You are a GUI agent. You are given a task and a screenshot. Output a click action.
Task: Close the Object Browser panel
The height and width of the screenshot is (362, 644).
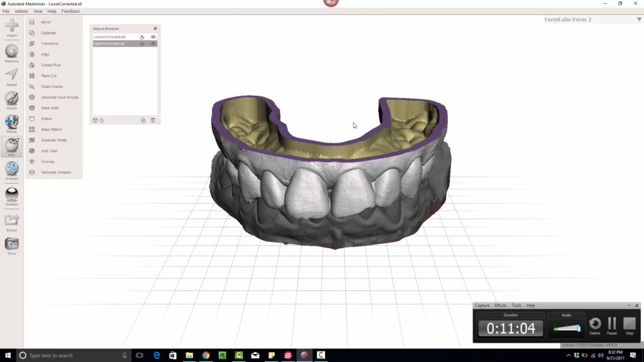coord(155,28)
